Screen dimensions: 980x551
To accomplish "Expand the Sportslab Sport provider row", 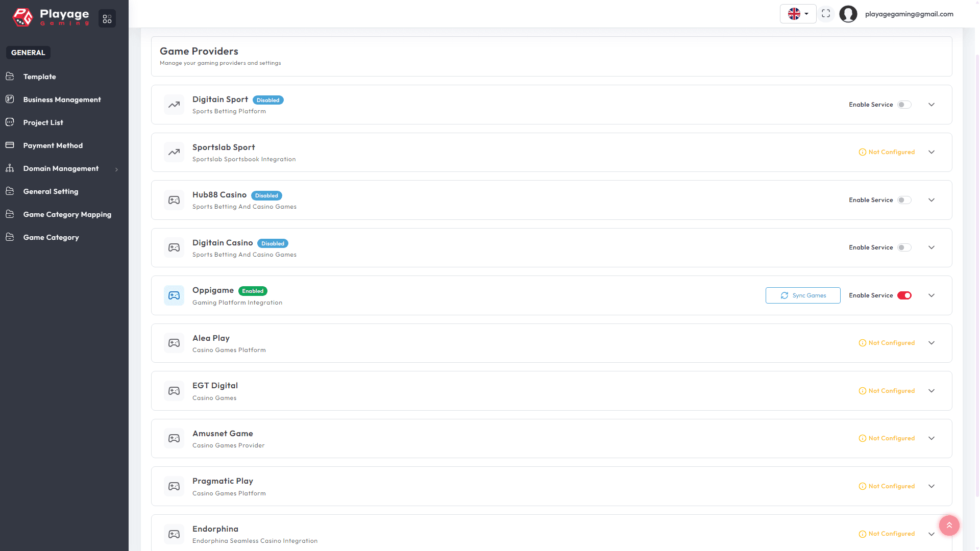I will click(x=932, y=152).
